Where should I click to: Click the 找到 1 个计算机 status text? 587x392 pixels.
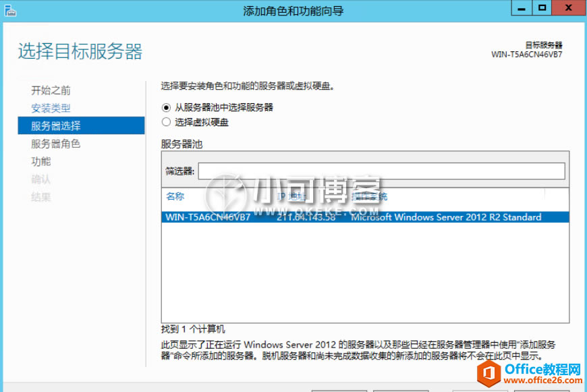(193, 329)
